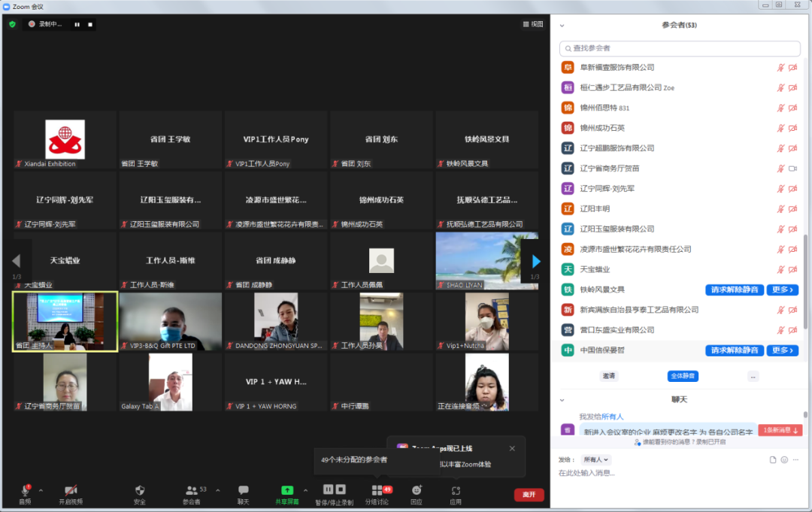The image size is (812, 512).
Task: Click the 全体静音 mute all button
Action: (x=683, y=376)
